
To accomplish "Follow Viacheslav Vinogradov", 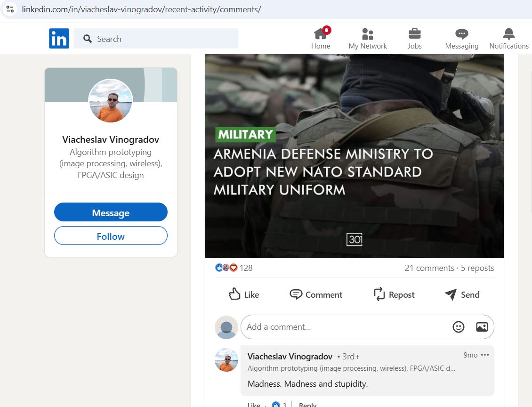I will pyautogui.click(x=111, y=236).
